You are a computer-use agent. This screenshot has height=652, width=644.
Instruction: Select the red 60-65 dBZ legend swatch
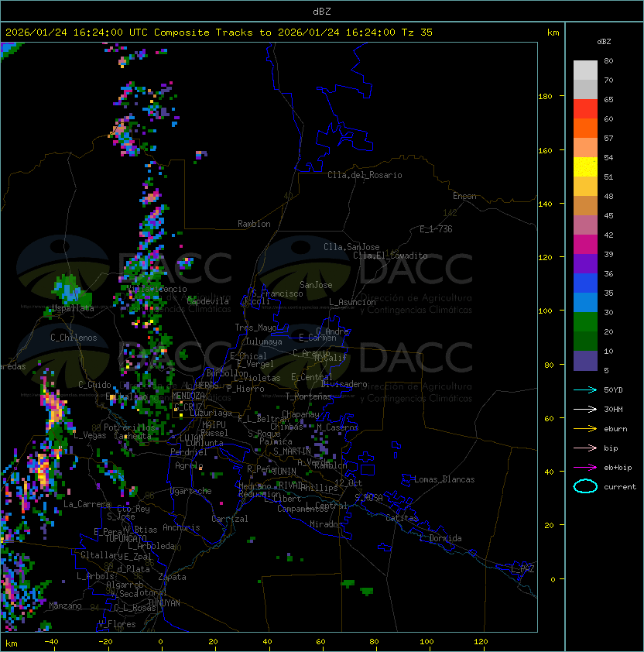pos(585,109)
